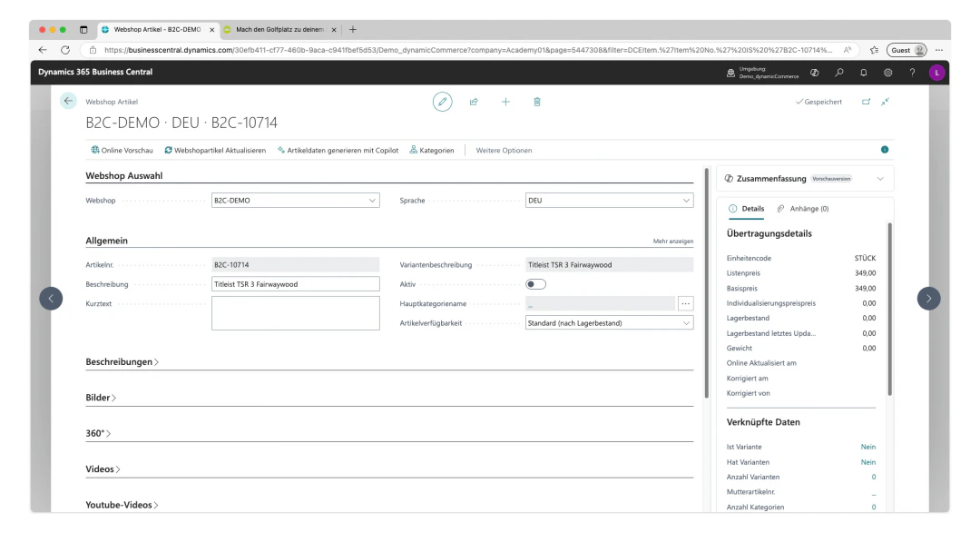Viewport: 980px width, 552px height.
Task: Toggle the Aktiv switch
Action: (535, 284)
